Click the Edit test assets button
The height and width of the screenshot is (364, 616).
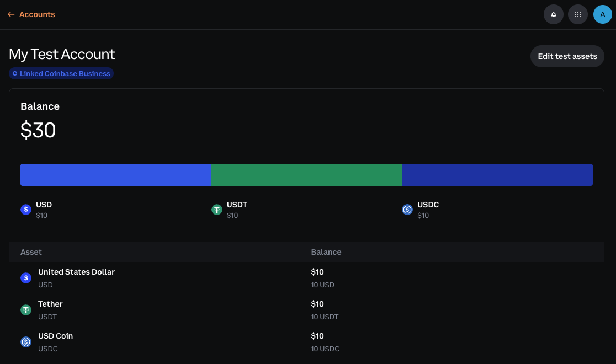tap(567, 56)
